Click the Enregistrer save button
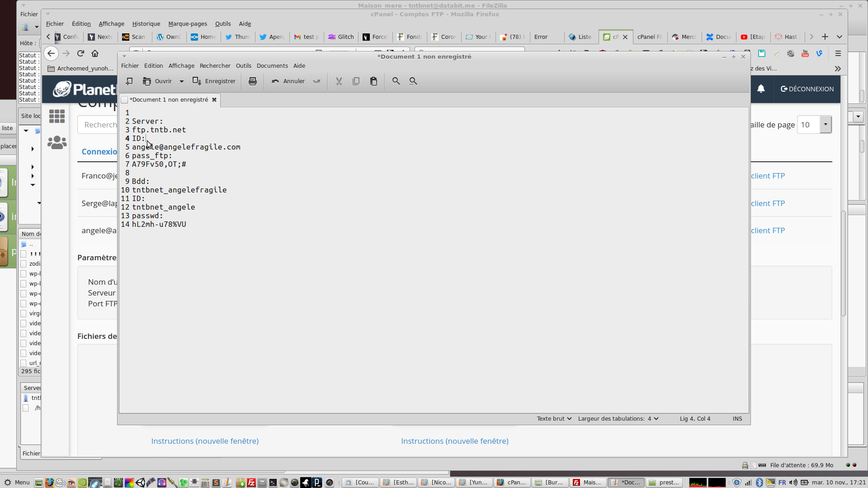This screenshot has width=868, height=488. 214,81
